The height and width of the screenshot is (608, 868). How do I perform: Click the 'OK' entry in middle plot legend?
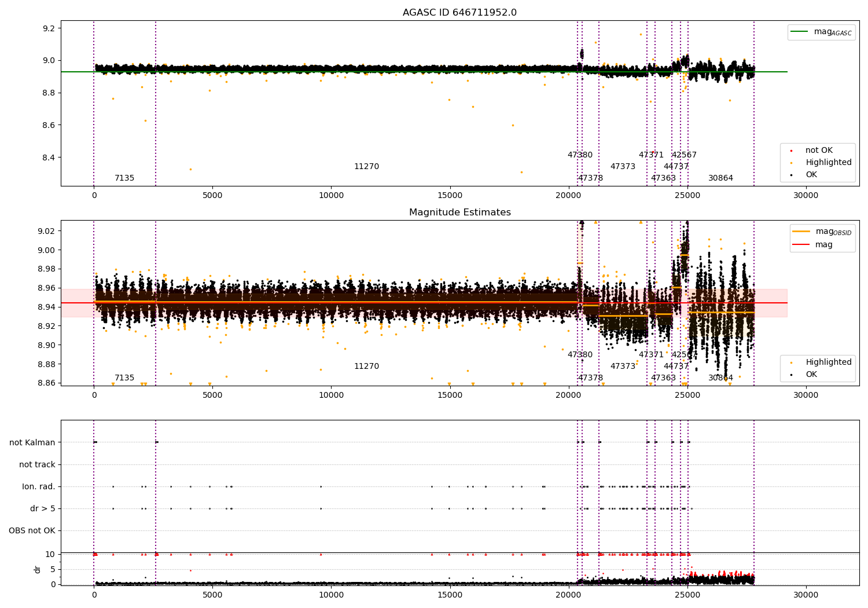(x=811, y=375)
